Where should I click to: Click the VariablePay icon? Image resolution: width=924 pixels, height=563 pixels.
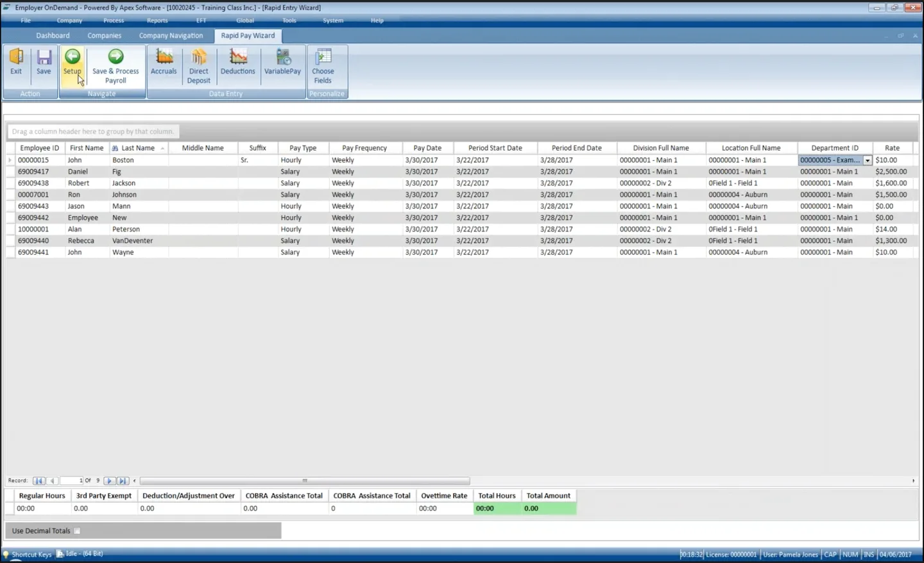point(282,64)
